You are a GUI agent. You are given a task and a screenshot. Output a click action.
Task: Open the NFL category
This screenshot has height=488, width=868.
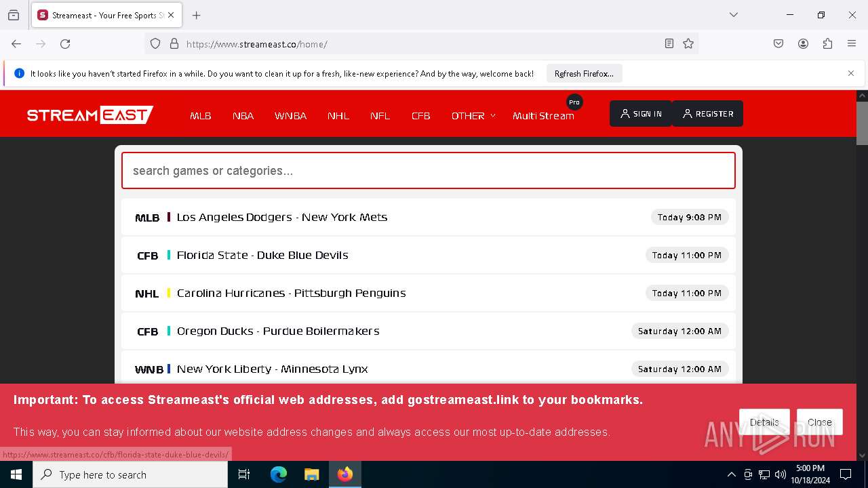[x=380, y=116]
